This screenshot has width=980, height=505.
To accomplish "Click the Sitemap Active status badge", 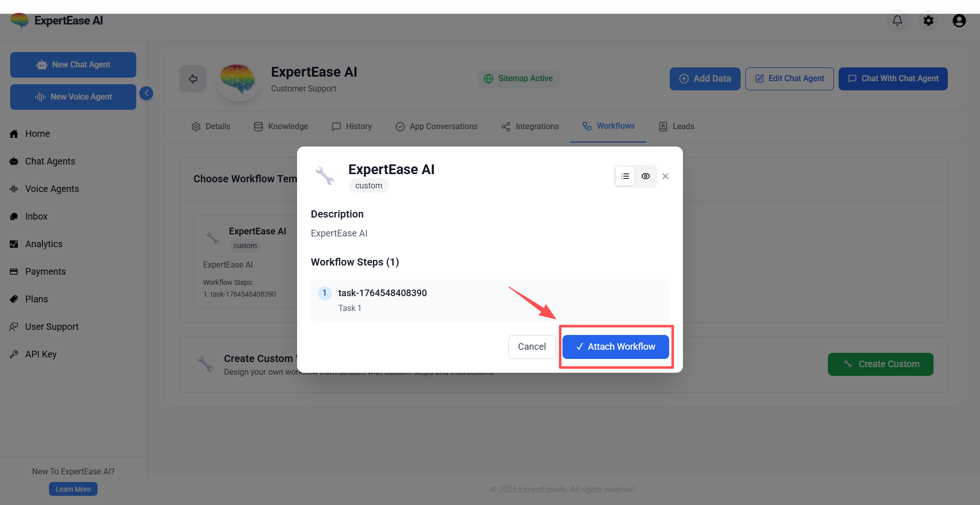I will pos(518,79).
